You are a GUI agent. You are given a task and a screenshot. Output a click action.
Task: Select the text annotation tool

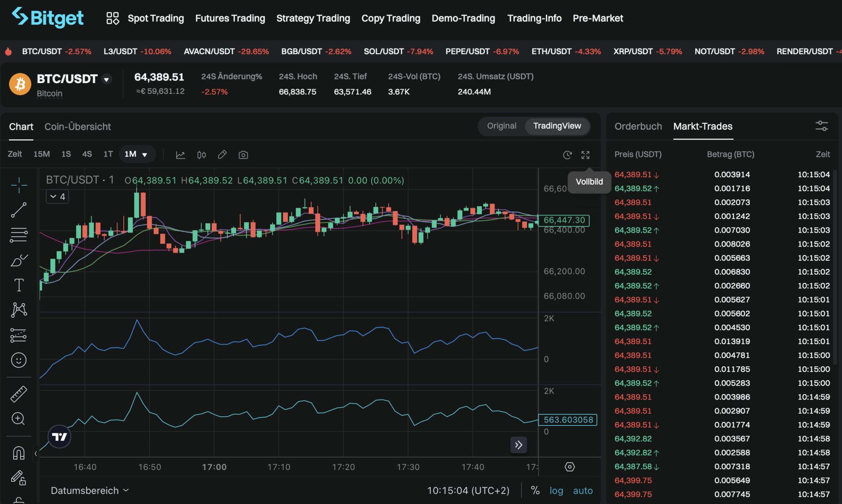point(19,284)
